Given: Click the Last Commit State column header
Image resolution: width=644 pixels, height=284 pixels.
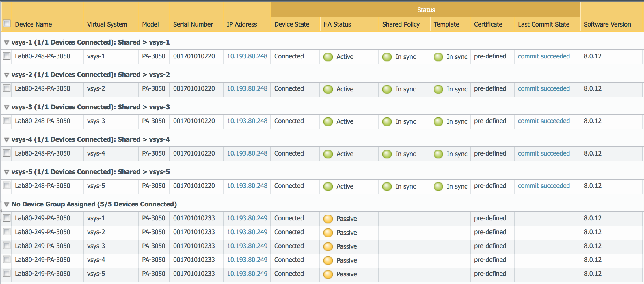Looking at the screenshot, I should [x=544, y=24].
